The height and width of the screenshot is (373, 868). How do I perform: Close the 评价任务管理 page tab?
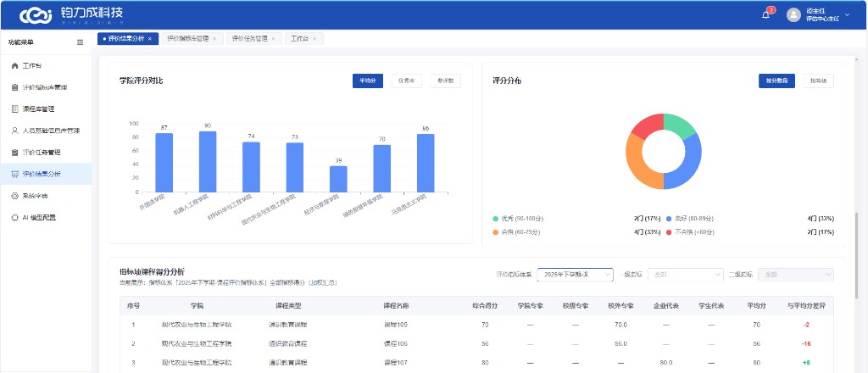(x=273, y=39)
